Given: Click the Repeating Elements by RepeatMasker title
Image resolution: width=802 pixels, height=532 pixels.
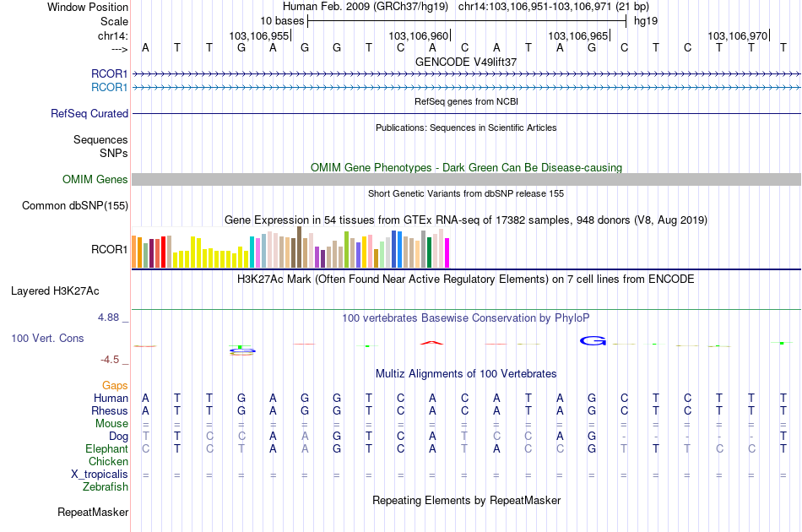Looking at the screenshot, I should [x=467, y=500].
